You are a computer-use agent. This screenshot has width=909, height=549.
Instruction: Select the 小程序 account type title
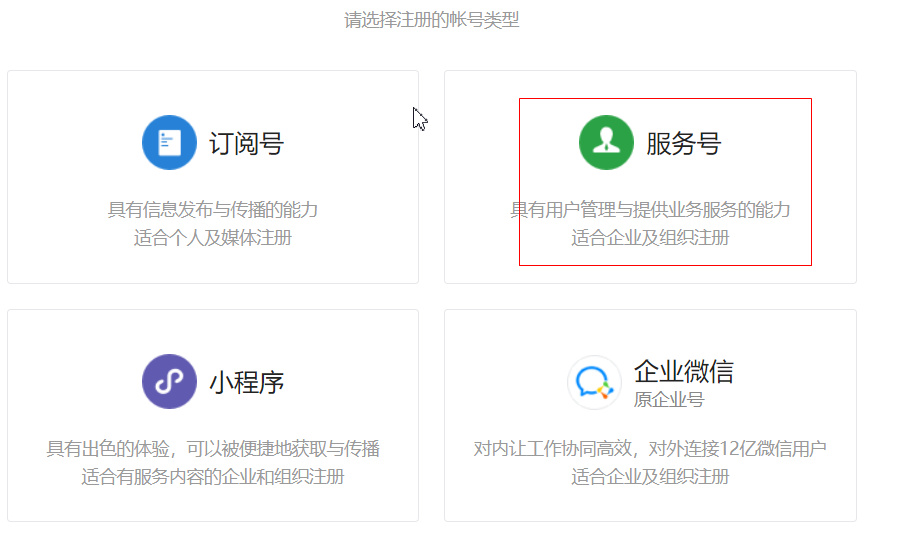pos(246,383)
